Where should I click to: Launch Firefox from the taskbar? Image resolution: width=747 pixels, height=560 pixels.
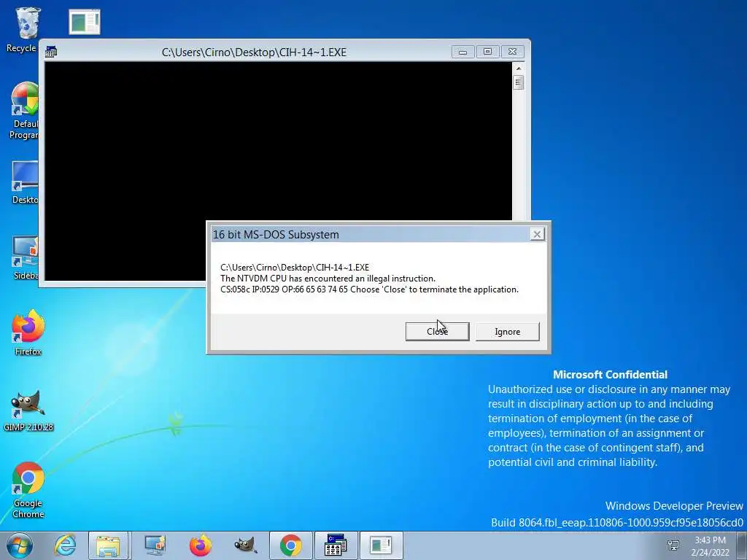click(x=201, y=545)
